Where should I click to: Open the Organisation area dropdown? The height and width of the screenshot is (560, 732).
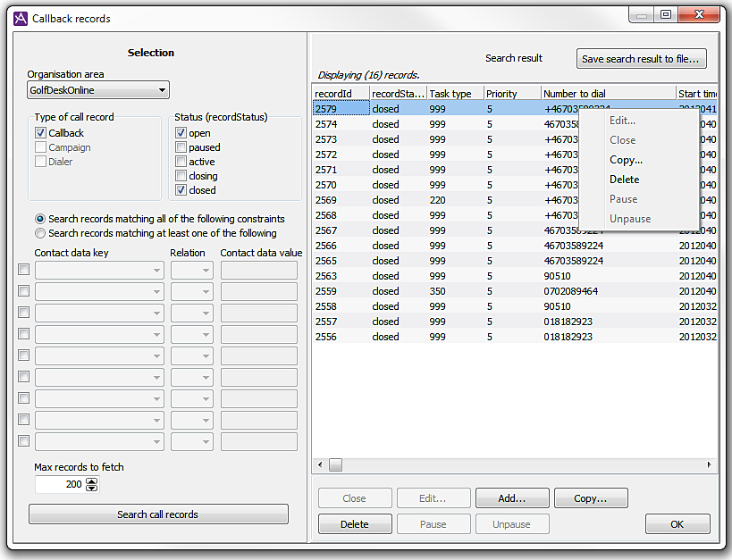coord(97,90)
